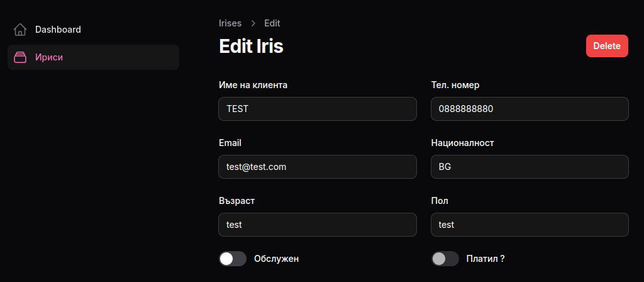
Task: Select the Ириси sidebar menu label
Action: (49, 57)
